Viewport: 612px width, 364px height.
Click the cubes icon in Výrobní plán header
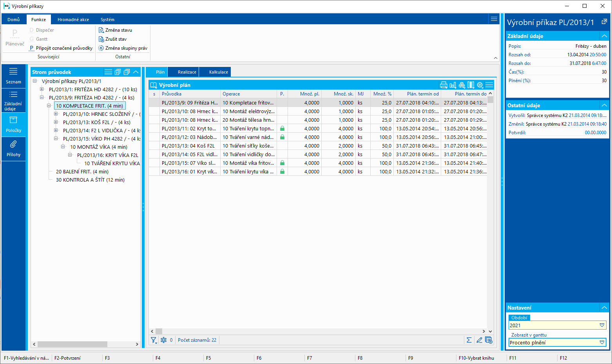(x=462, y=85)
